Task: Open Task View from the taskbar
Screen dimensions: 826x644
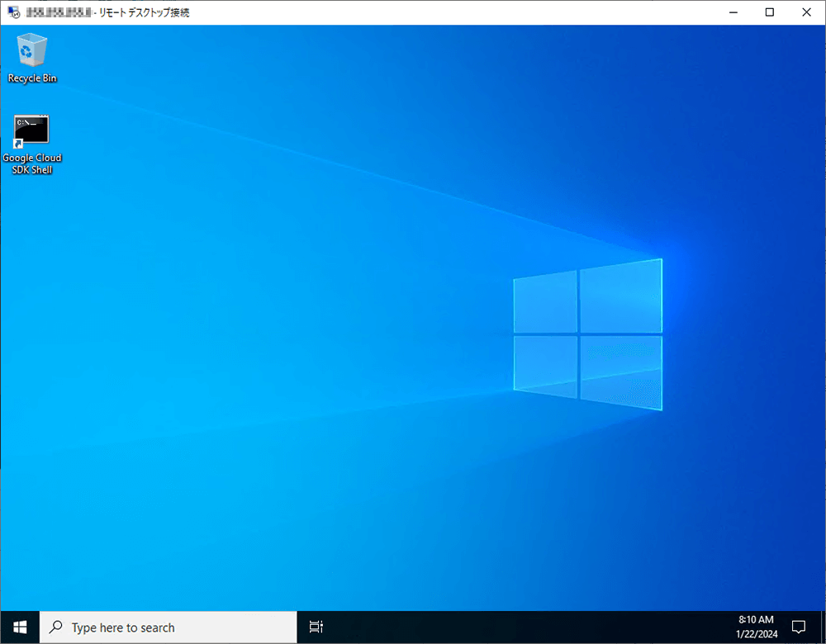Action: tap(316, 627)
